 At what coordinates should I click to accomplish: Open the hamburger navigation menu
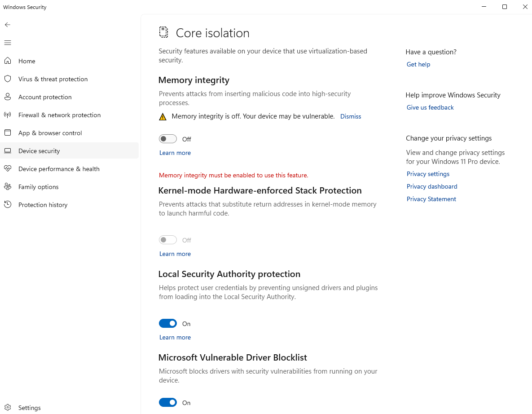pos(8,43)
